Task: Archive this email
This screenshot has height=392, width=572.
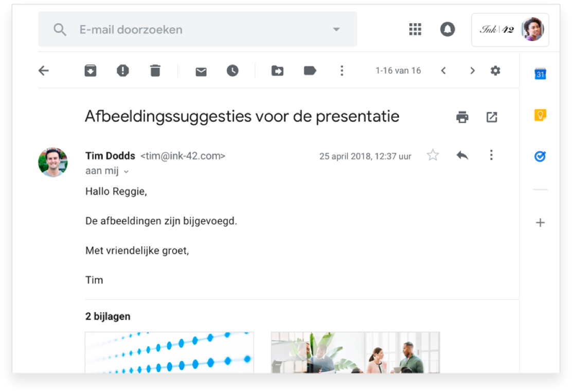Action: pos(91,70)
